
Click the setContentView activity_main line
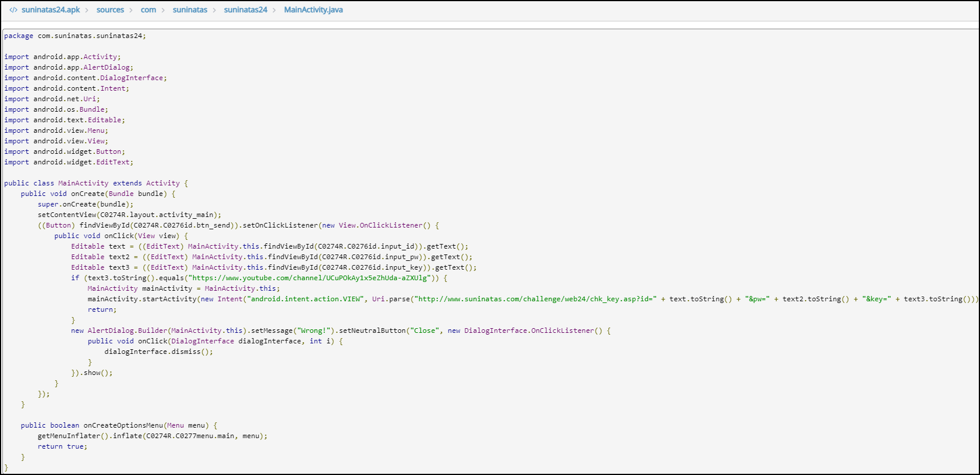click(129, 215)
